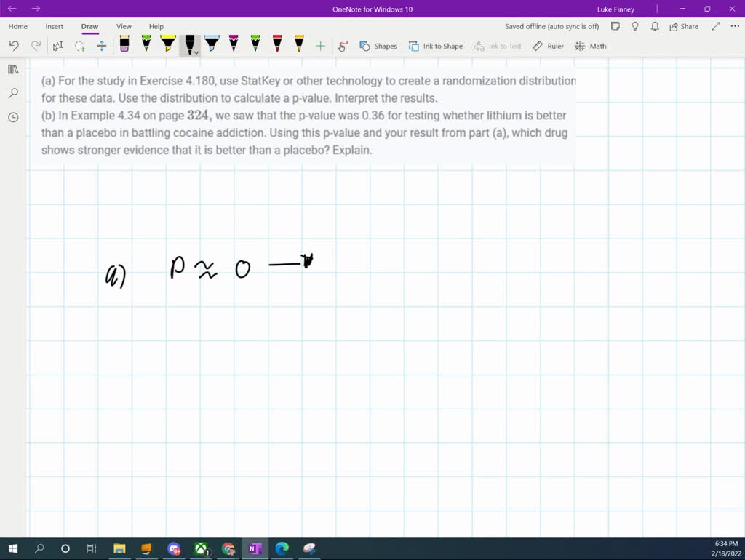Open the taskbar clock and date
The height and width of the screenshot is (560, 745).
[726, 548]
